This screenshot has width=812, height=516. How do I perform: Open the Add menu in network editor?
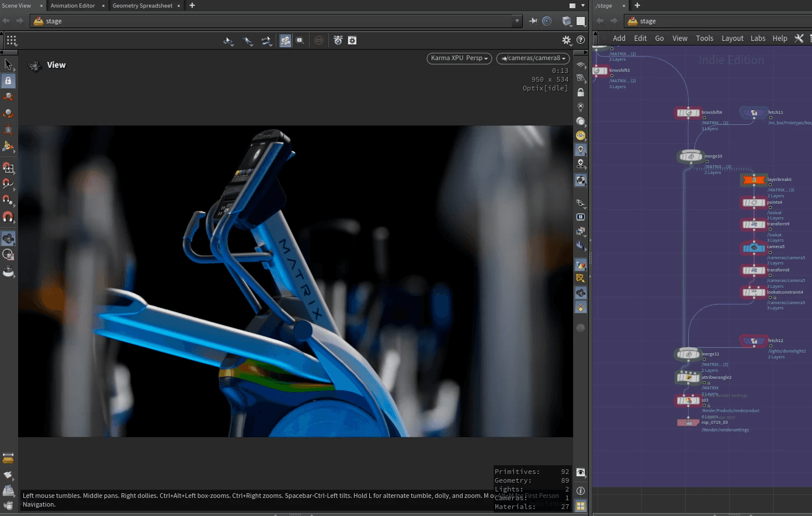click(x=619, y=38)
